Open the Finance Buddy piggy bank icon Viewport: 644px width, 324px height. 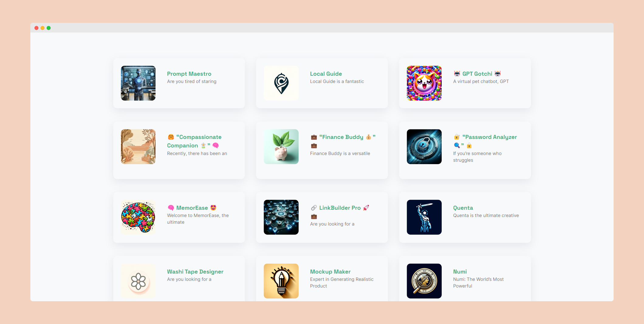point(281,146)
